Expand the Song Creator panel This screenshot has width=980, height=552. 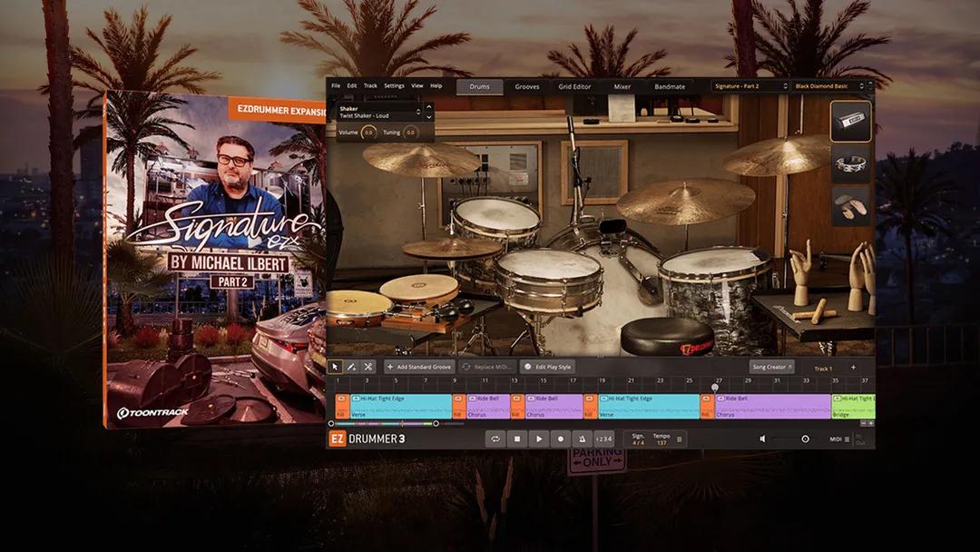point(769,367)
